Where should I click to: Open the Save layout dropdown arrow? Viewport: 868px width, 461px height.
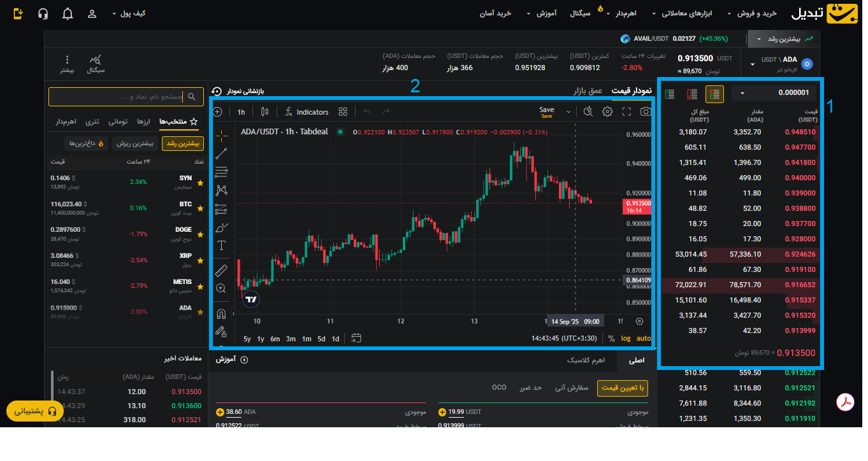tap(568, 112)
